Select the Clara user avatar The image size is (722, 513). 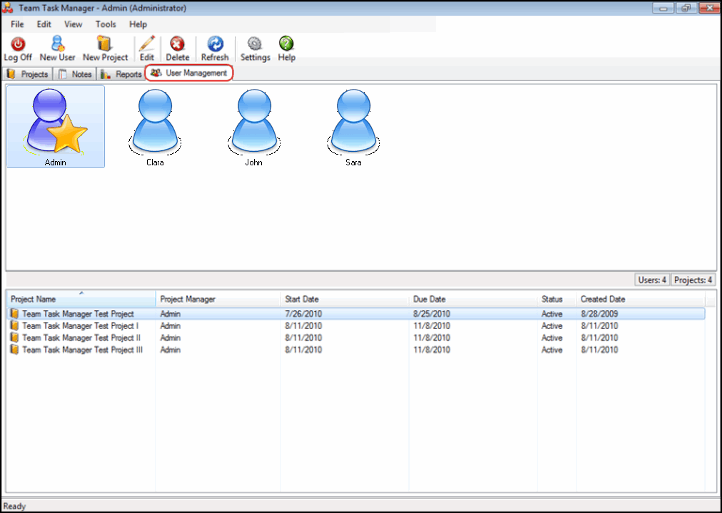155,125
